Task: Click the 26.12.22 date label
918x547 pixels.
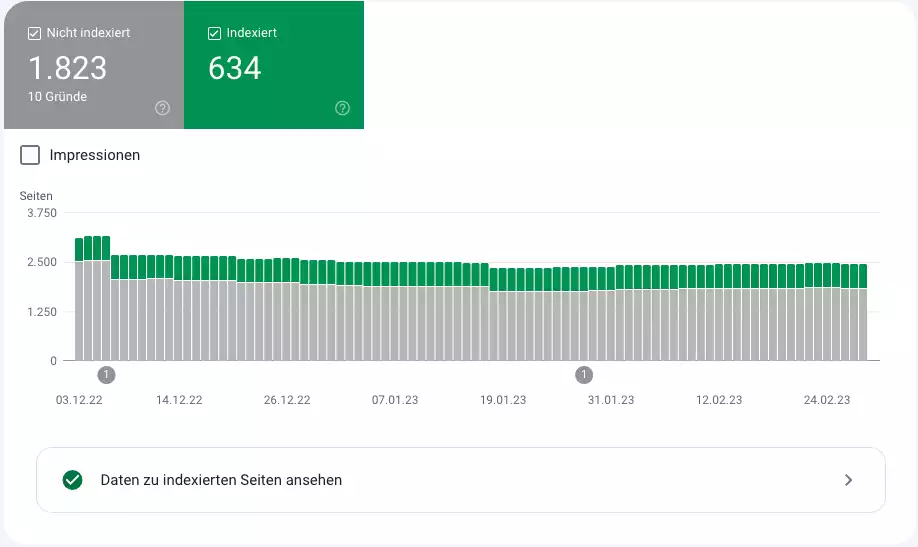Action: [287, 400]
